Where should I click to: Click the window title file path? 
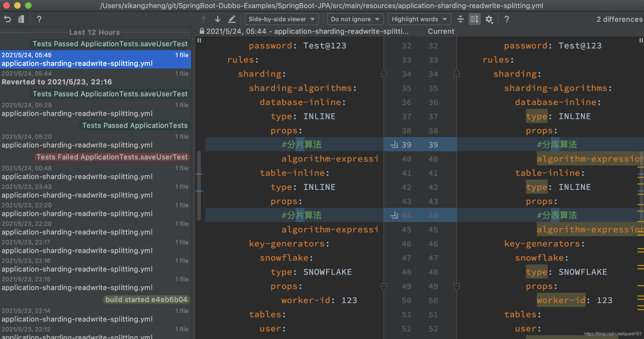321,5
